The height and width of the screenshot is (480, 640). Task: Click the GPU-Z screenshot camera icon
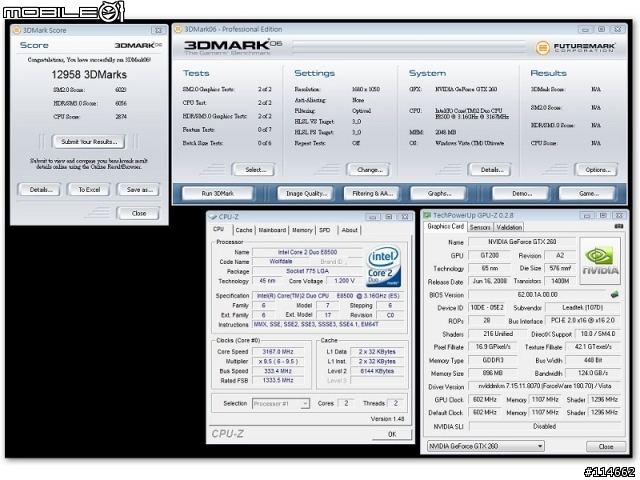click(x=619, y=226)
